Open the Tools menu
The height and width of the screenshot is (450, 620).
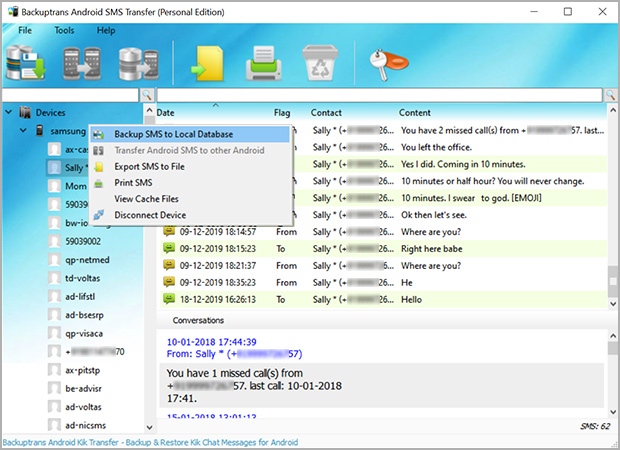[x=64, y=30]
